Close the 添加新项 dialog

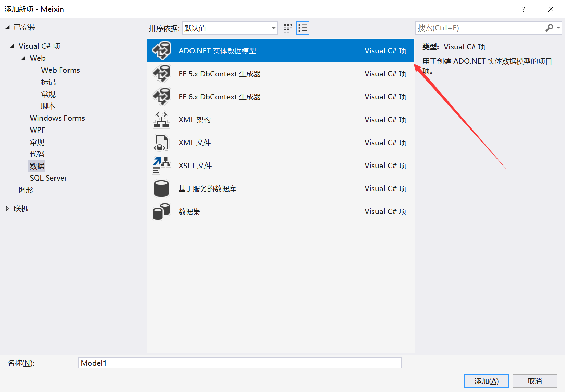[551, 9]
